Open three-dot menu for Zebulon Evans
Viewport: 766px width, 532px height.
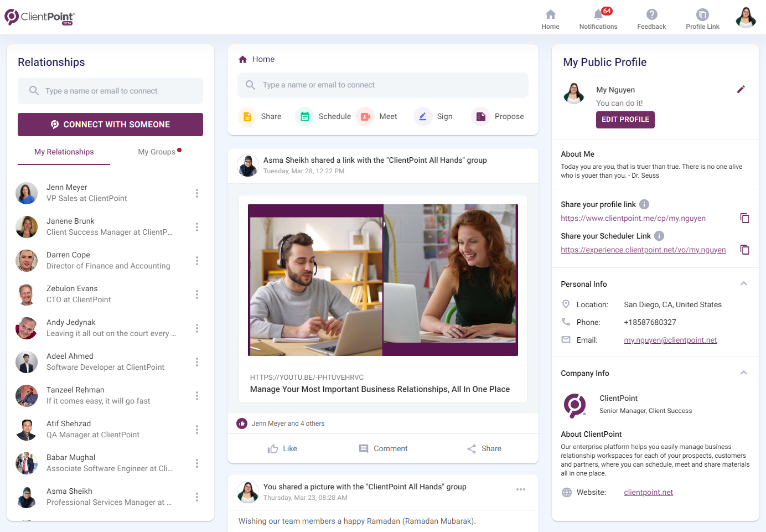point(197,295)
